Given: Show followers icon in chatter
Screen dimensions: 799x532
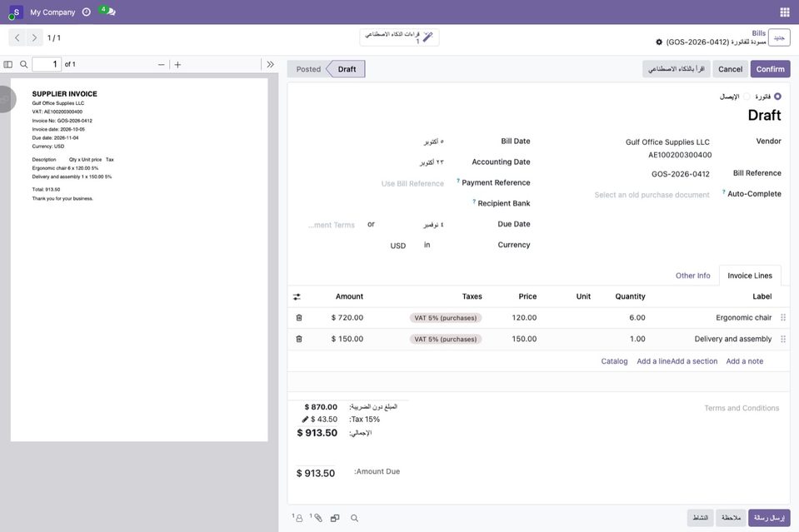Looking at the screenshot, I should click(297, 518).
